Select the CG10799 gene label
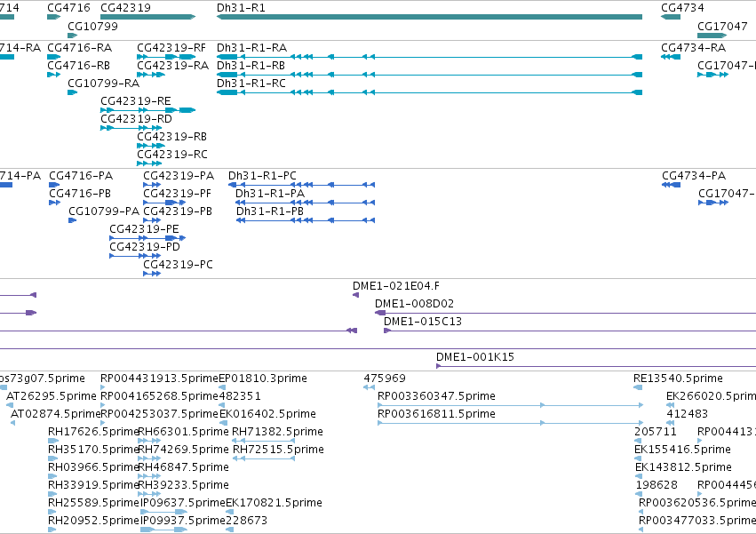This screenshot has width=756, height=534. point(92,26)
